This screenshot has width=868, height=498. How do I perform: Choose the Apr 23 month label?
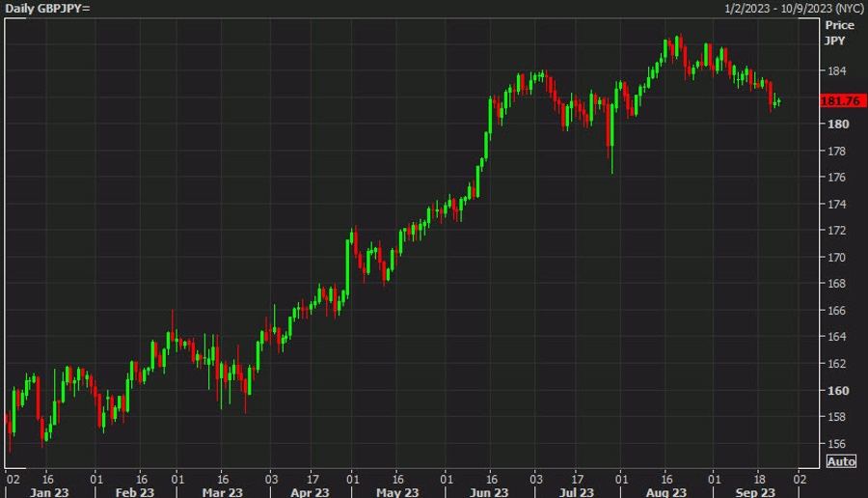coord(311,492)
